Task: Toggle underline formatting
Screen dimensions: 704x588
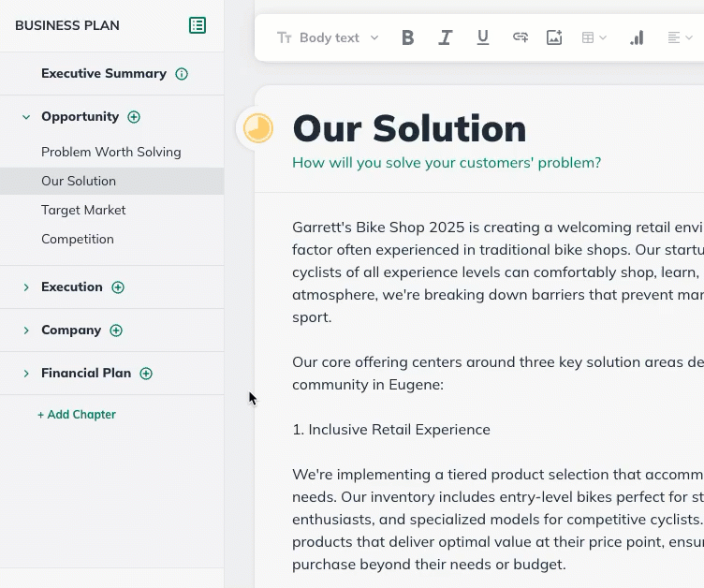Action: pyautogui.click(x=483, y=37)
